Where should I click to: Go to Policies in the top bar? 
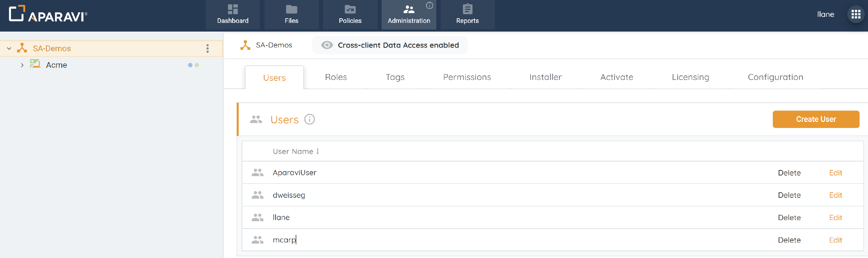click(350, 14)
